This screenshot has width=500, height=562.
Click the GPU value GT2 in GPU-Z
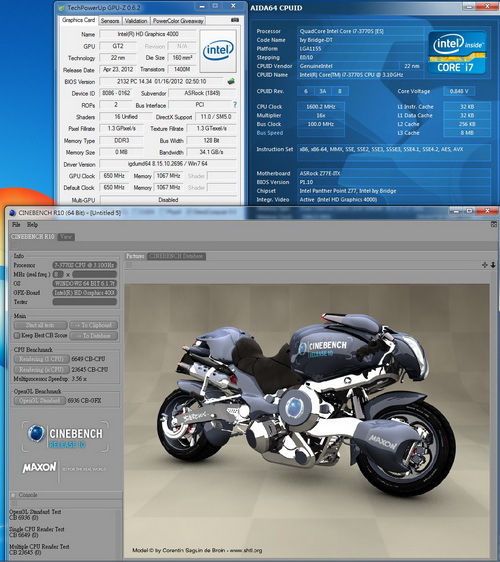point(118,46)
